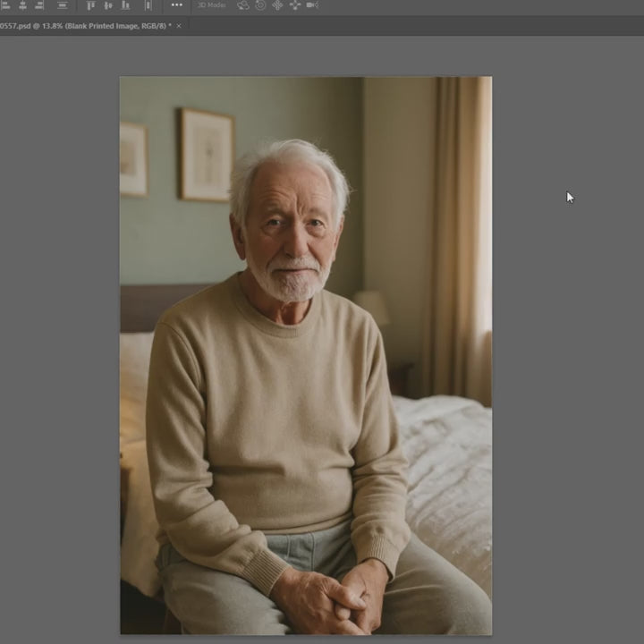
Task: Select the Slide 3D camera icon
Action: coord(294,5)
